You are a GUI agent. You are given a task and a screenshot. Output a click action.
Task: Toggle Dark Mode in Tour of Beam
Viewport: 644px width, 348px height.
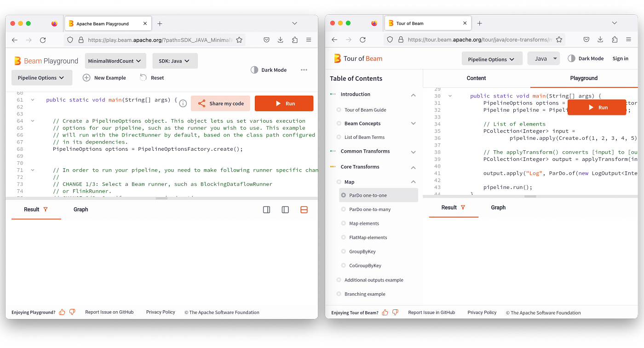click(586, 58)
